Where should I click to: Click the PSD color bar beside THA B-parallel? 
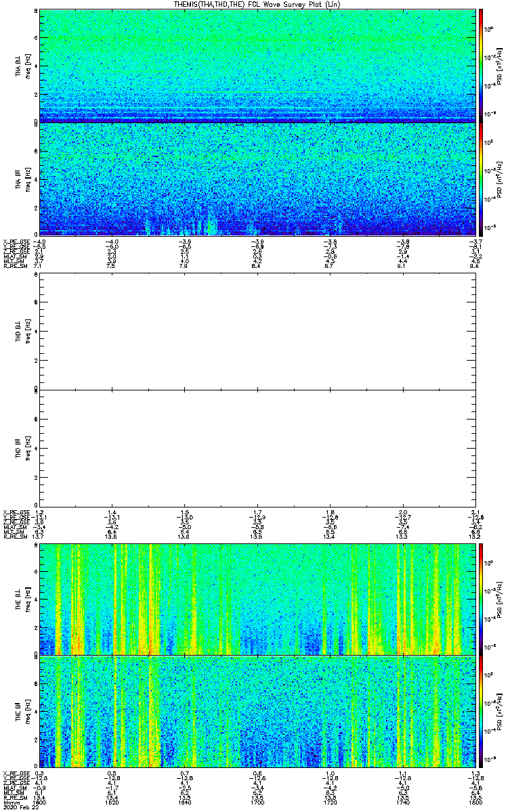tap(481, 179)
